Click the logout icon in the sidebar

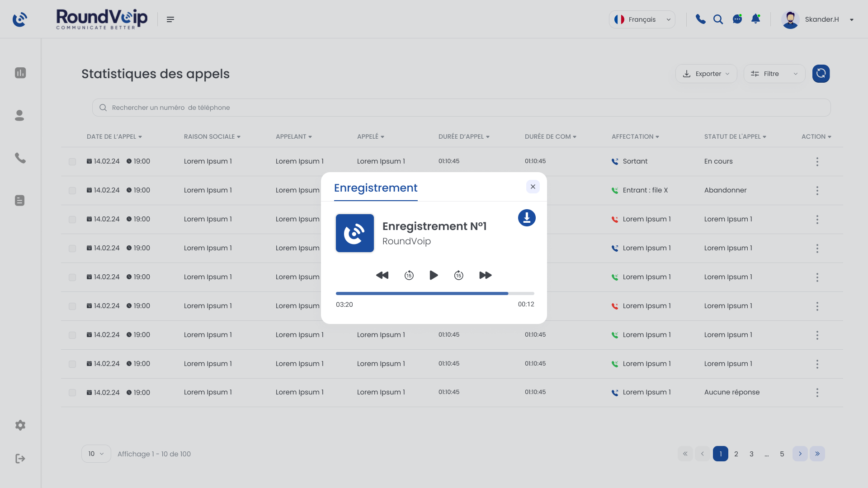(x=20, y=459)
